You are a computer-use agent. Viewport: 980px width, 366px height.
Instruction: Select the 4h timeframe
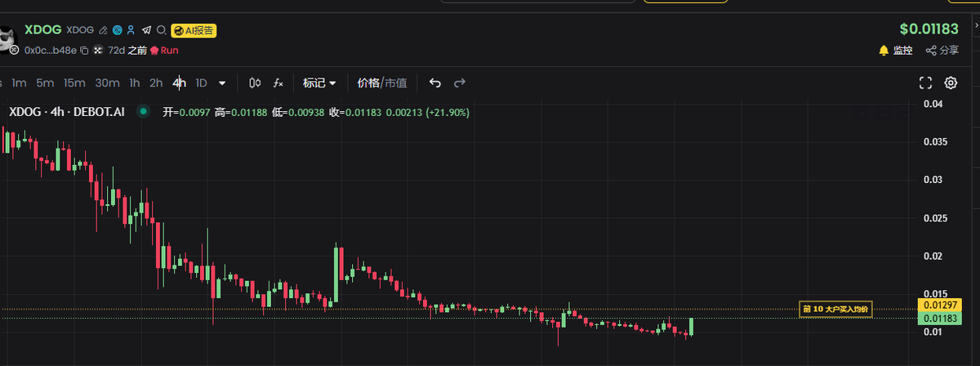[179, 83]
